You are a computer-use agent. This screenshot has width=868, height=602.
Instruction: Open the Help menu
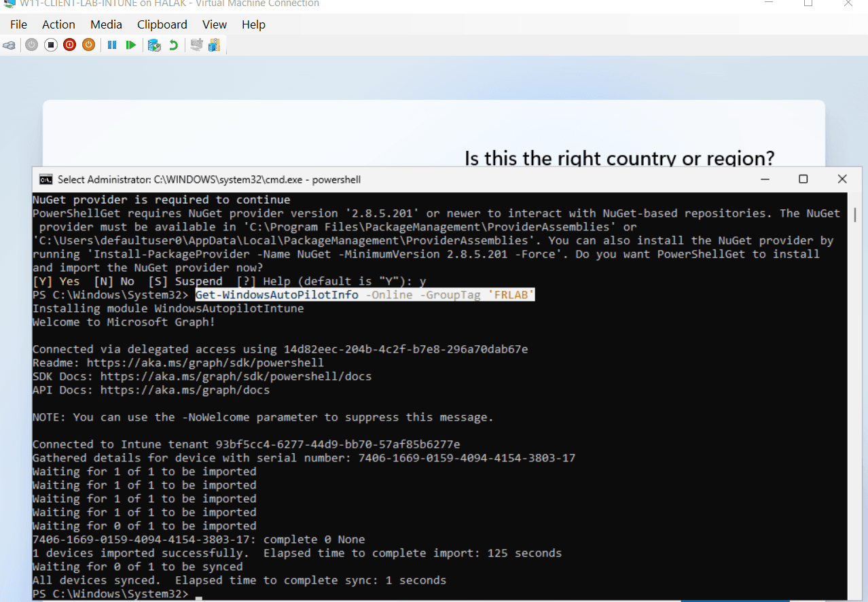click(x=253, y=24)
